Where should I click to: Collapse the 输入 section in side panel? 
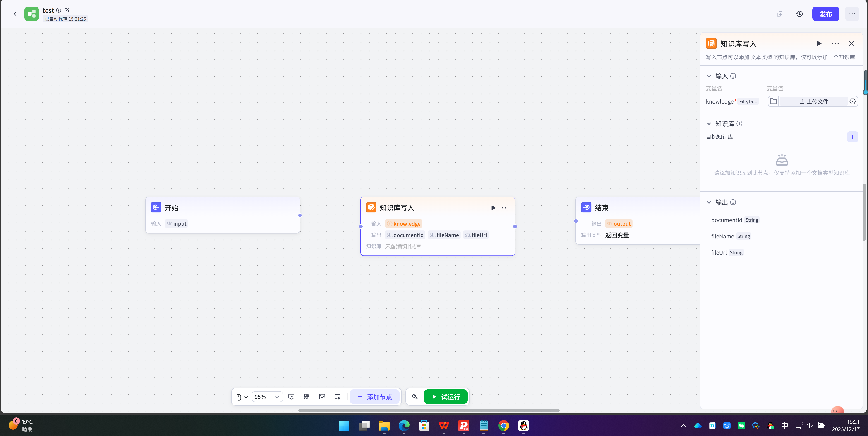(709, 76)
